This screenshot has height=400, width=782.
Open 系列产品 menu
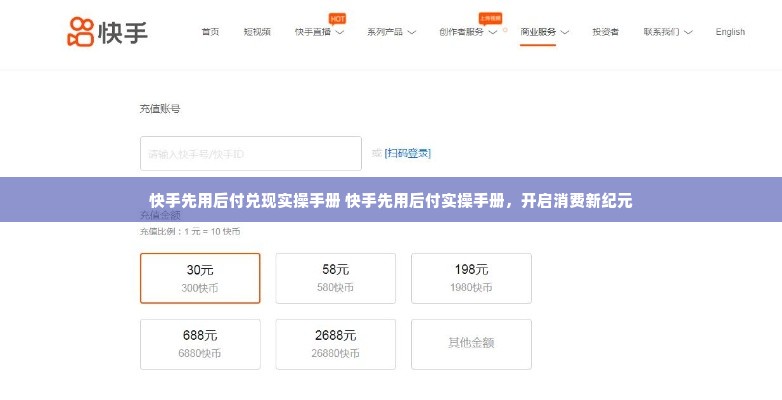point(385,32)
